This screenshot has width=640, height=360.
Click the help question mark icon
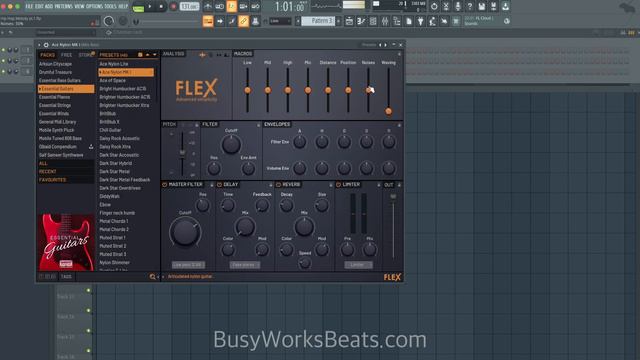470,7
